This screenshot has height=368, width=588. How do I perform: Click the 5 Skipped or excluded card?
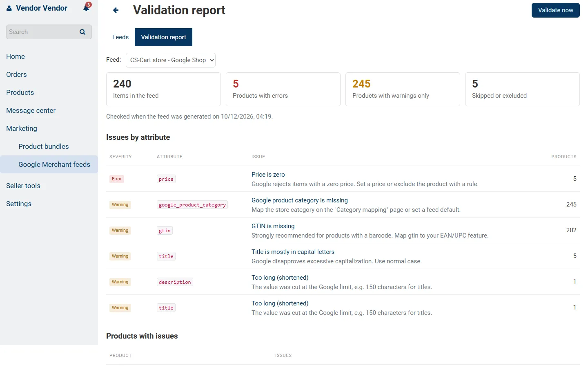click(x=522, y=90)
